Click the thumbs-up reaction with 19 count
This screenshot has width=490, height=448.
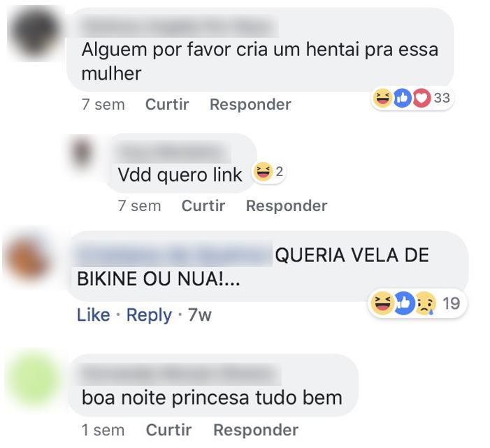point(404,303)
